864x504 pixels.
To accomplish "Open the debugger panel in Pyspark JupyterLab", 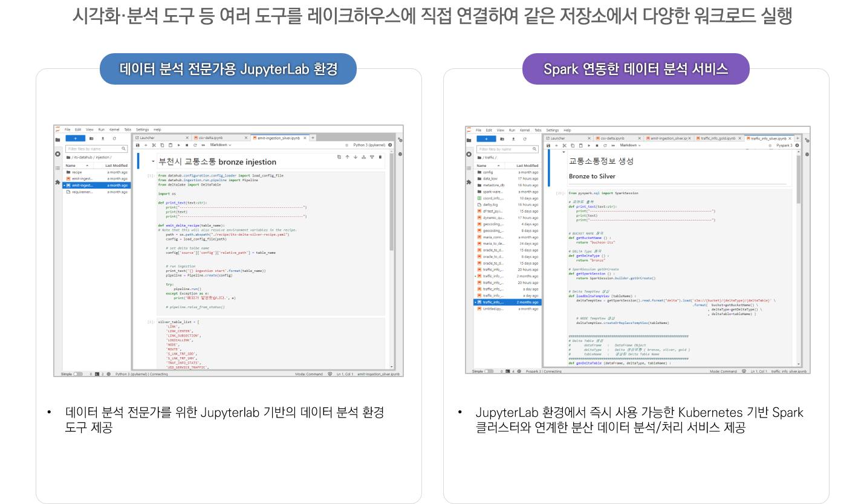I will 807,155.
